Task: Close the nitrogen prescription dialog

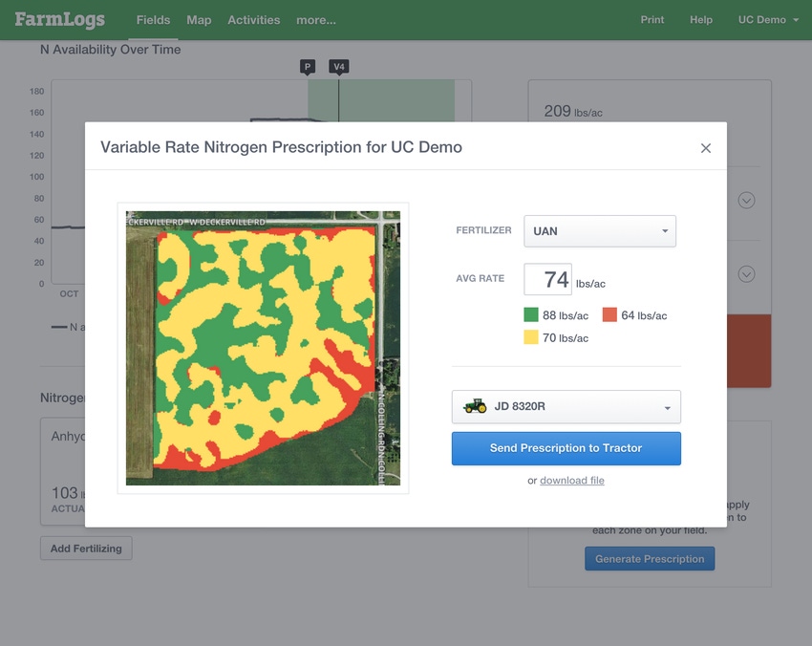Action: click(705, 148)
